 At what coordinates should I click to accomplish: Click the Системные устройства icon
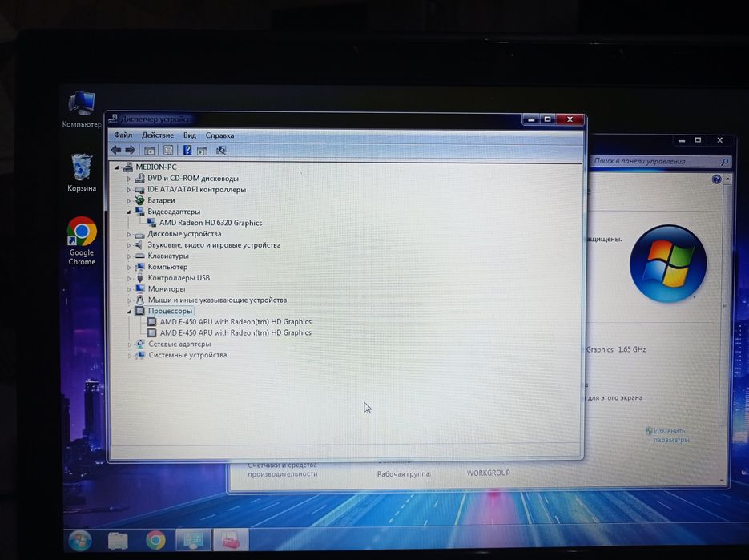(x=140, y=355)
